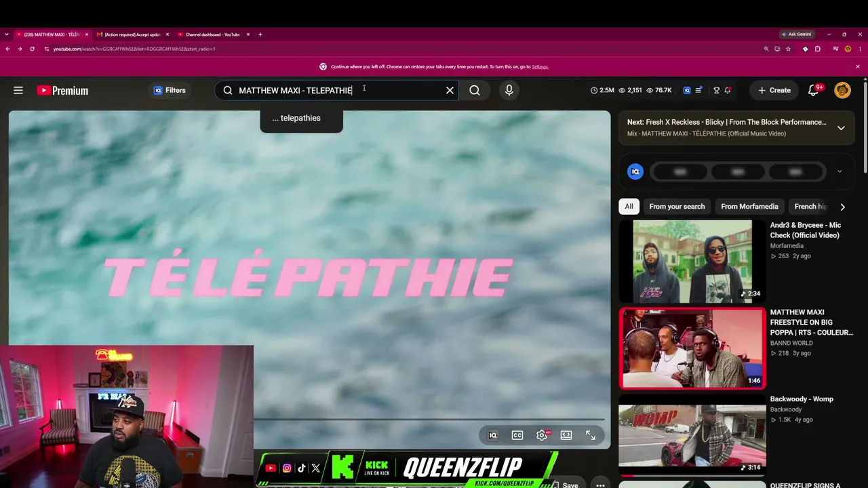This screenshot has width=868, height=488.
Task: Dismiss the 'Continue where you left off' bar
Action: tap(858, 66)
